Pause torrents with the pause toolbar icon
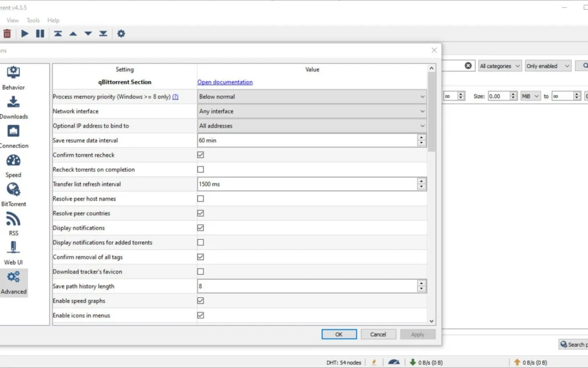 40,33
